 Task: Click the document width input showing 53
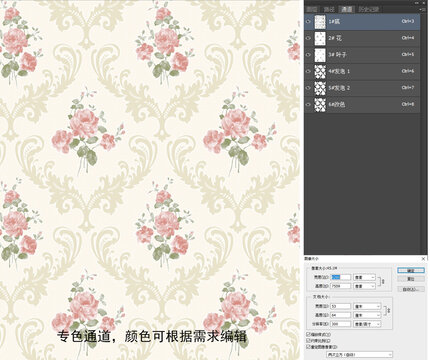point(341,306)
